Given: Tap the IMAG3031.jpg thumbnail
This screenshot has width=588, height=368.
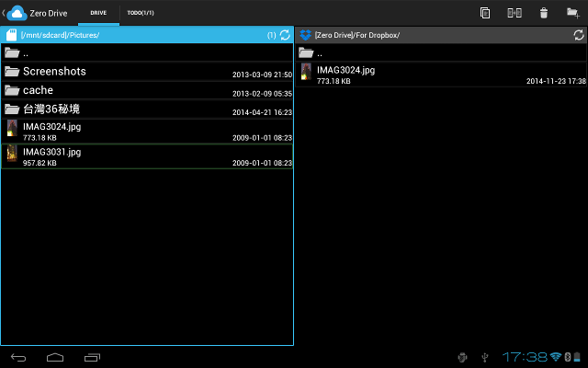Looking at the screenshot, I should pyautogui.click(x=12, y=154).
